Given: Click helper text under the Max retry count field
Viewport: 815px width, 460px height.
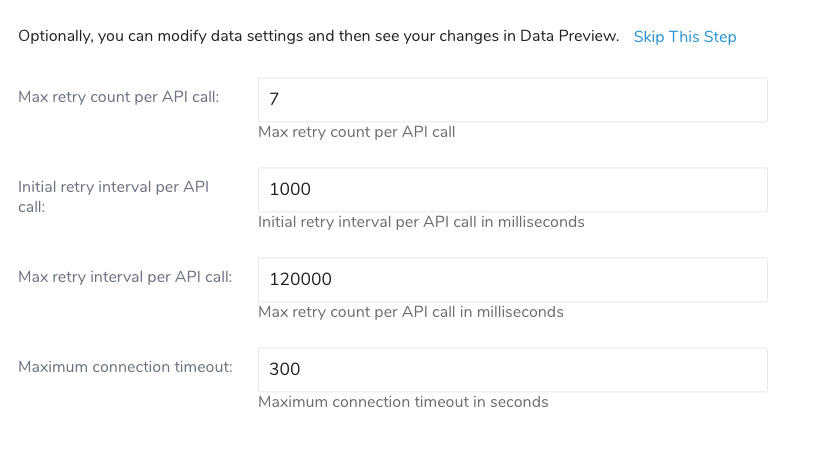Looking at the screenshot, I should (356, 132).
